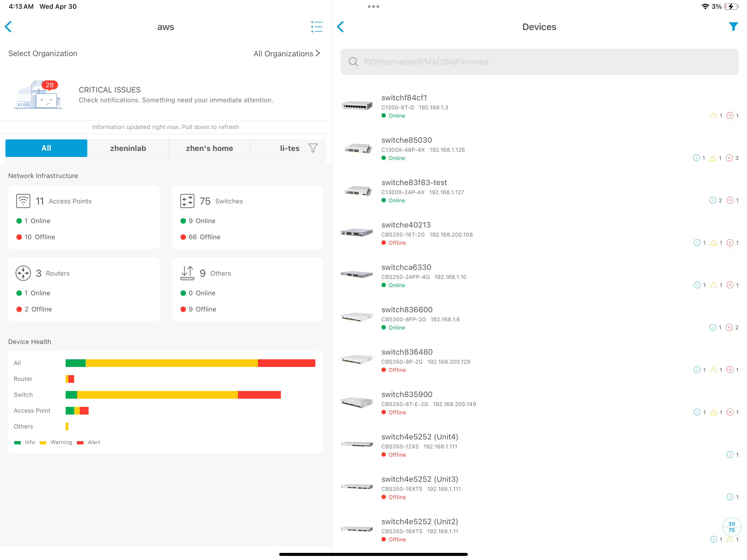Tap the All device health bar
Image resolution: width=747 pixels, height=560 pixels.
coord(190,363)
